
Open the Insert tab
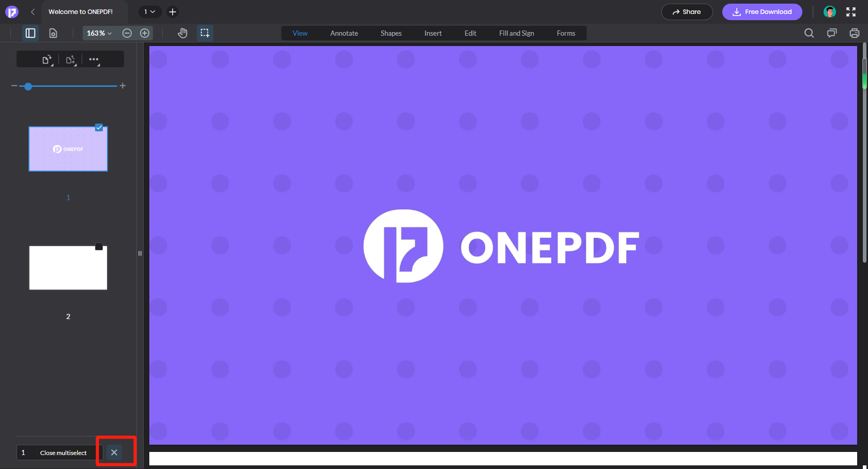[x=433, y=33]
